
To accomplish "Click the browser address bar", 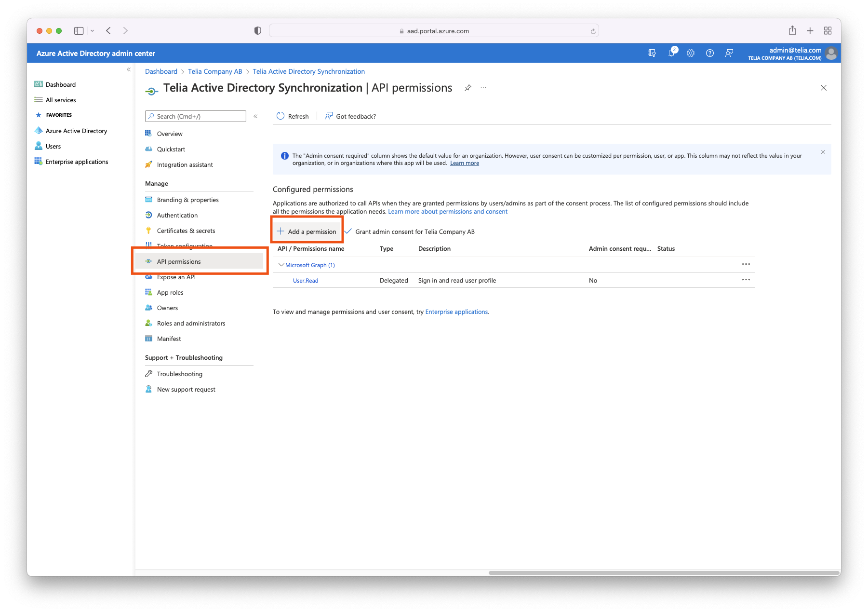I will coord(434,31).
